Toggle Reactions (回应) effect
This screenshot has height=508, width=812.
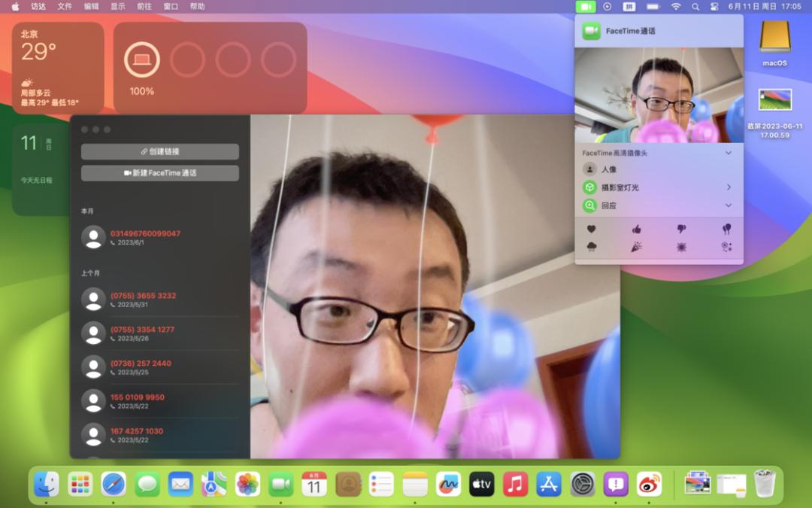tap(590, 205)
